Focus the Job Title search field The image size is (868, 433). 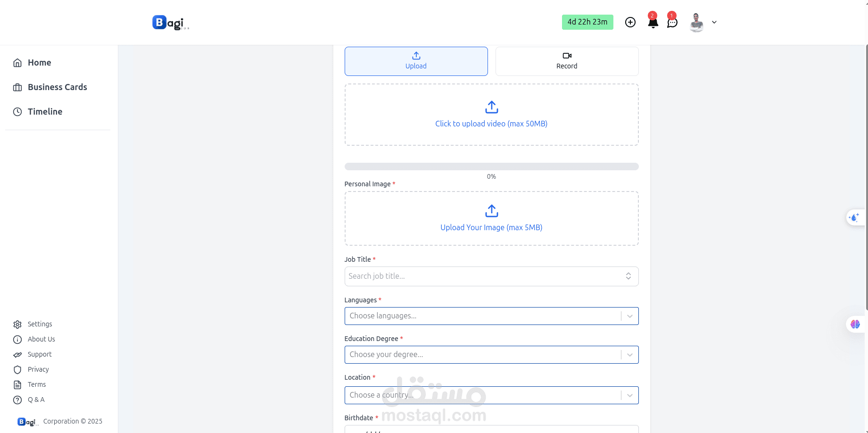click(486, 276)
